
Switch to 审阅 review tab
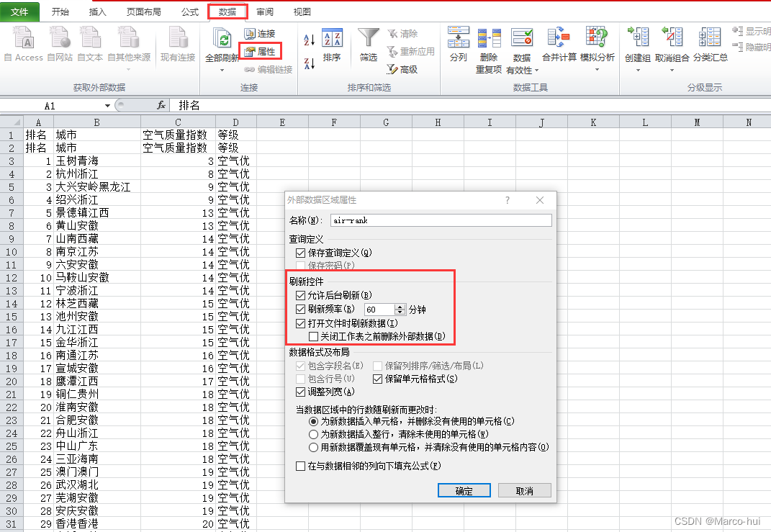coord(265,12)
